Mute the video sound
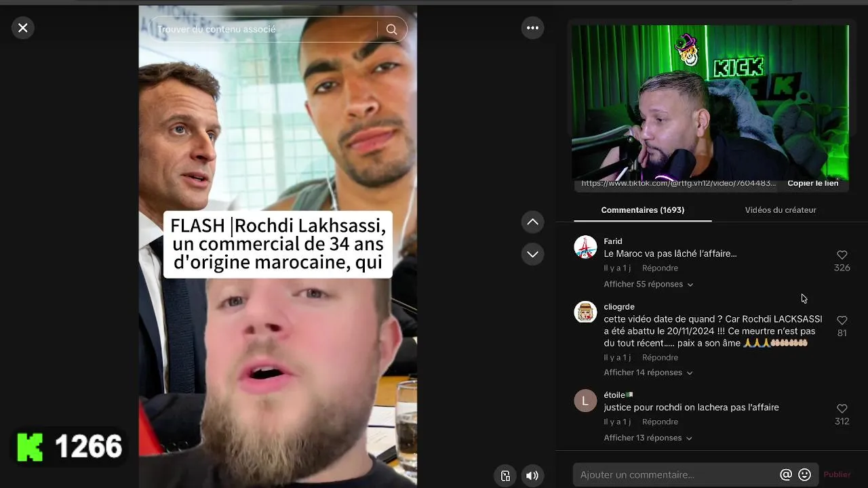The width and height of the screenshot is (868, 488). (x=532, y=475)
